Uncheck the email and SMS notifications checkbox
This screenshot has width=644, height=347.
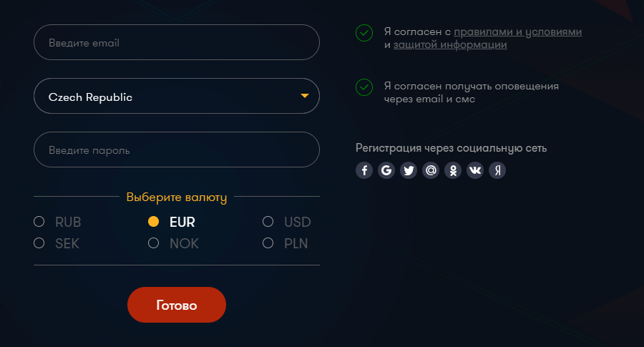[x=364, y=87]
